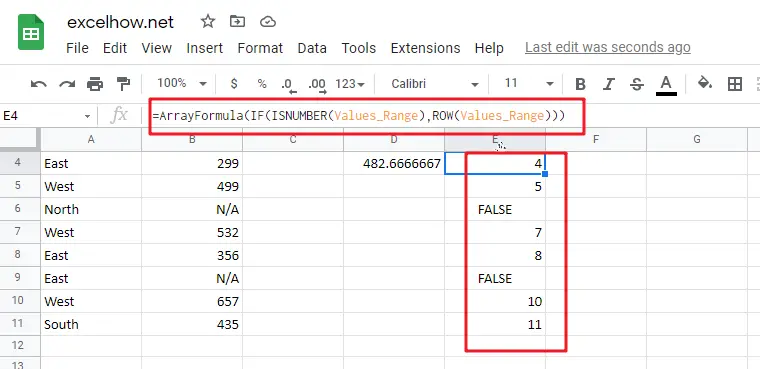Toggle strikethrough formatting
The height and width of the screenshot is (369, 760).
tap(636, 84)
